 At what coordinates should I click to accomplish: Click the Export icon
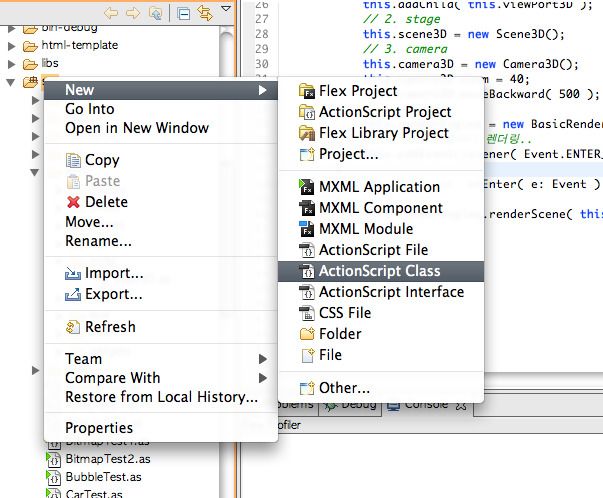click(73, 294)
